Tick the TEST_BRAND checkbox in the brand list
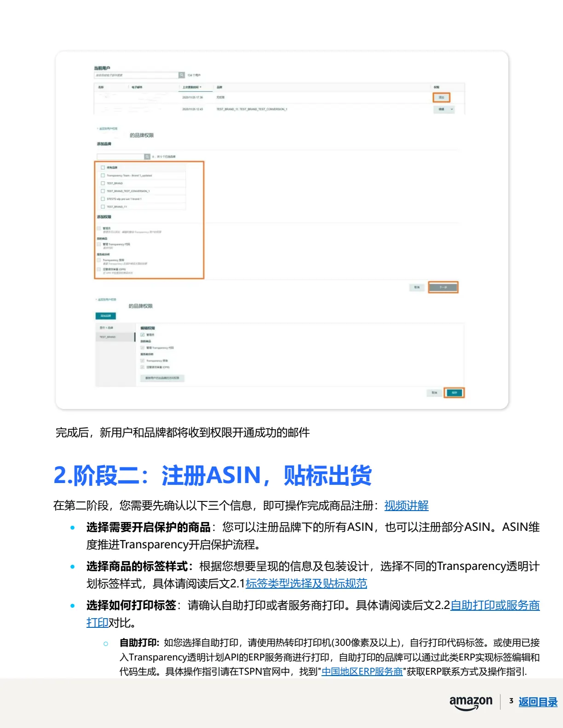Viewport: 563px width, 728px height. [x=103, y=183]
